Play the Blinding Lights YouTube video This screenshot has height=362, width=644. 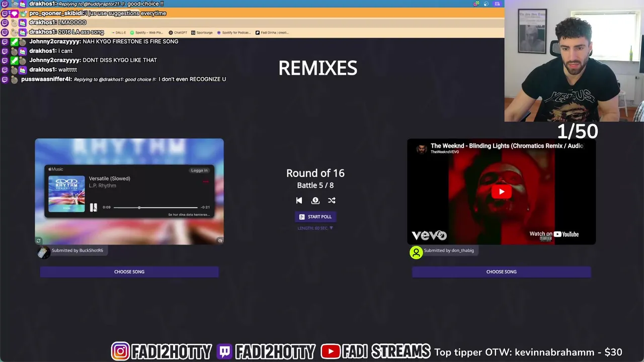(502, 192)
